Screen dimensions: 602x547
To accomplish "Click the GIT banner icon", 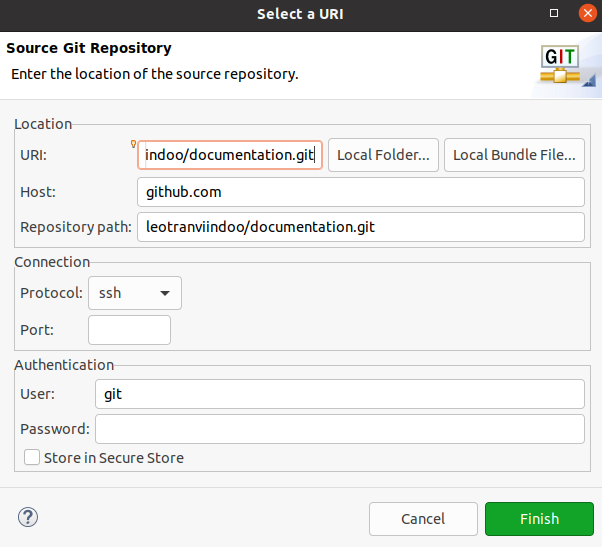I will pos(560,64).
